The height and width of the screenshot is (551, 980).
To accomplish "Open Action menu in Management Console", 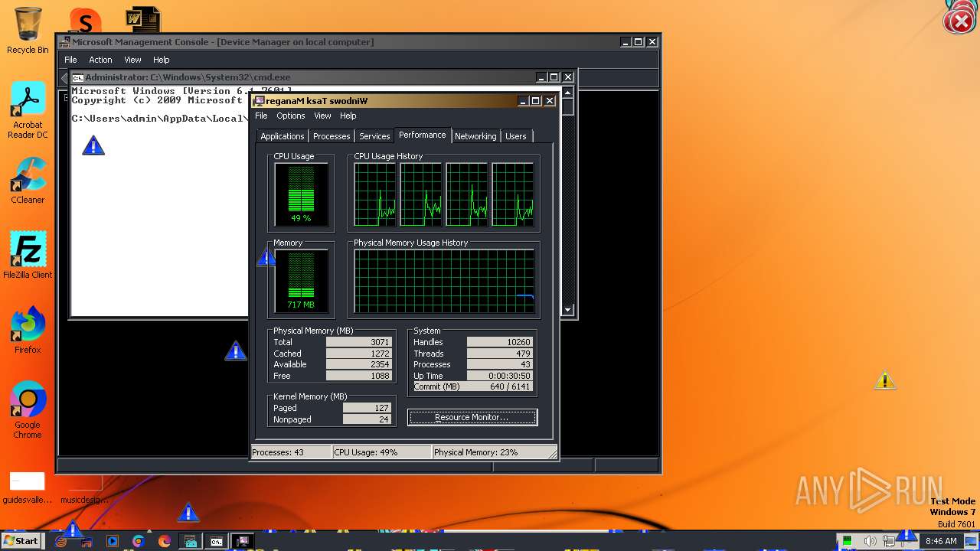I will tap(100, 60).
